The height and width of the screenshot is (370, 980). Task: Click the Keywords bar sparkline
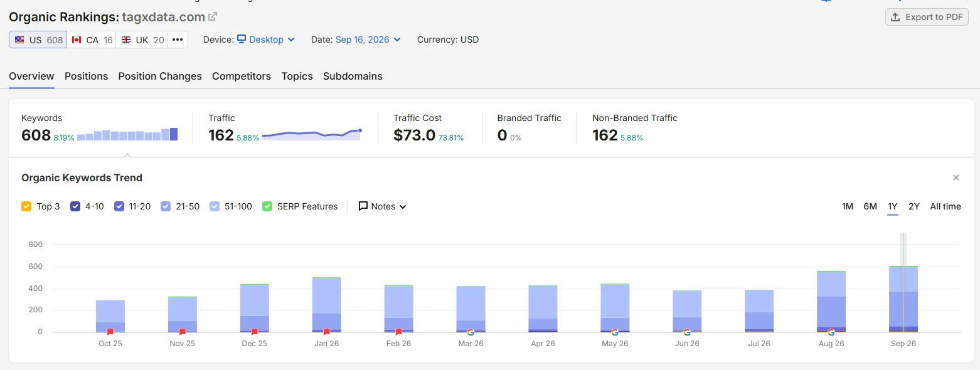[x=127, y=134]
